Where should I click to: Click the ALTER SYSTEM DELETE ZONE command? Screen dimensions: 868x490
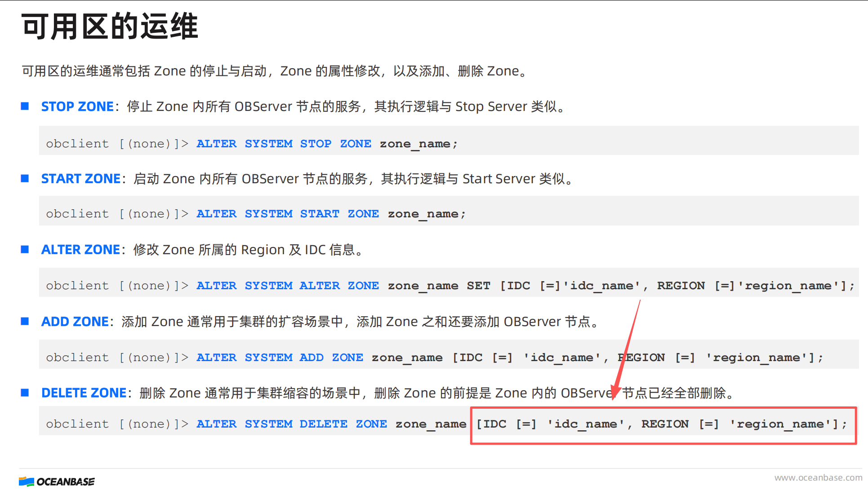tap(291, 424)
